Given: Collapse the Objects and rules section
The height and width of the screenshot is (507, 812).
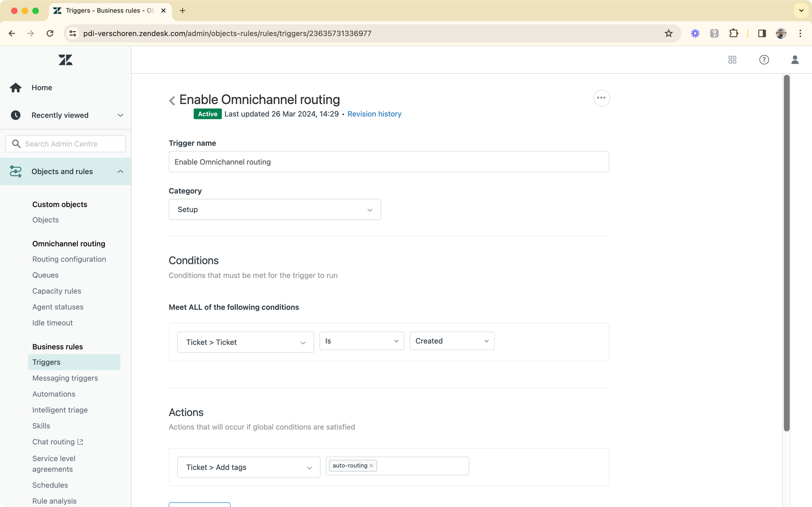Looking at the screenshot, I should pyautogui.click(x=120, y=171).
